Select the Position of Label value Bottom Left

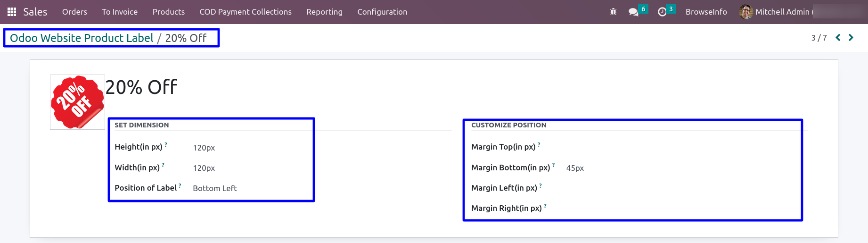(x=215, y=188)
